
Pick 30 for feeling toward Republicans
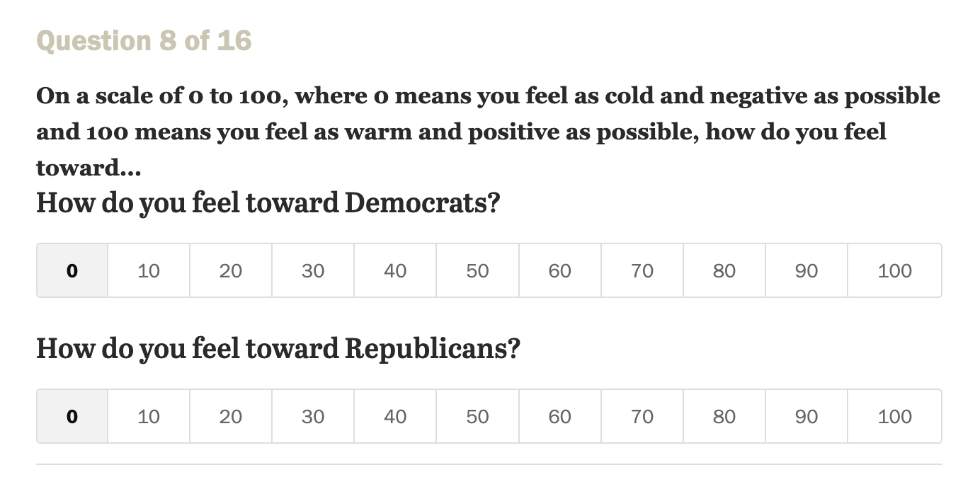pos(313,416)
